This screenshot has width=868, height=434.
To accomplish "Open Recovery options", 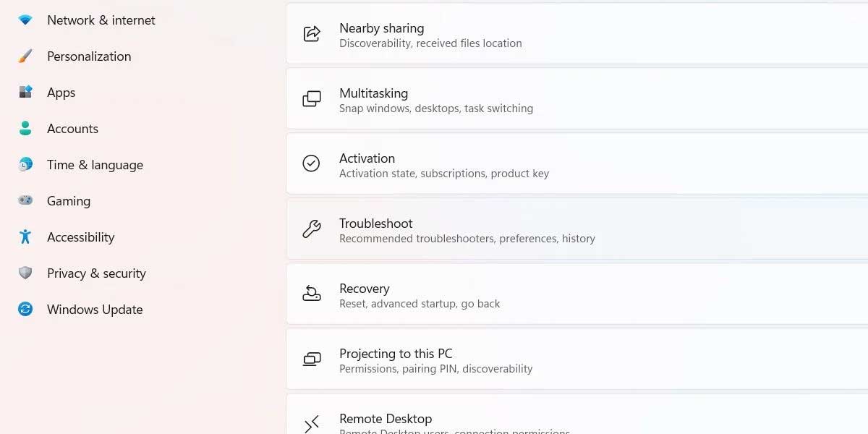I will (506, 294).
